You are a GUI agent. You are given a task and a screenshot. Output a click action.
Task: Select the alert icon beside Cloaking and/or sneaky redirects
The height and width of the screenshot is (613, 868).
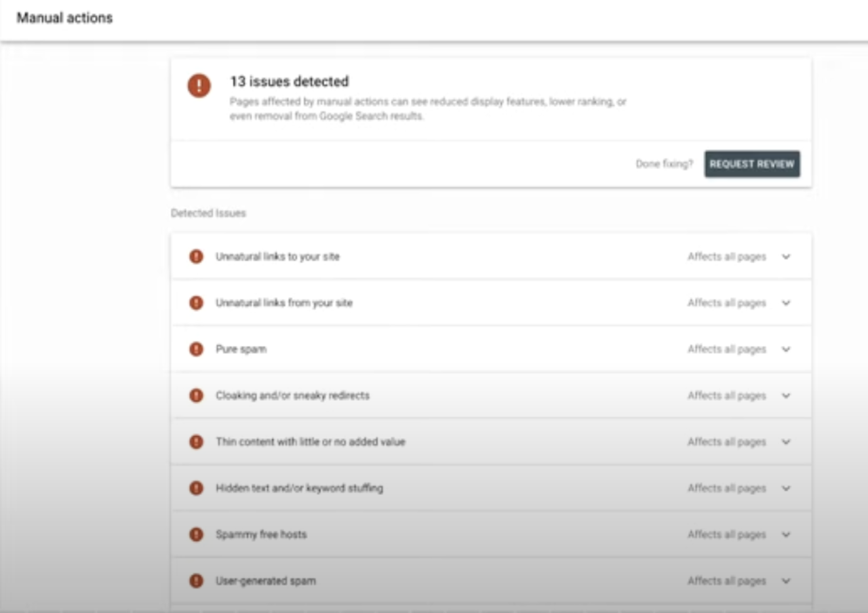(x=197, y=395)
